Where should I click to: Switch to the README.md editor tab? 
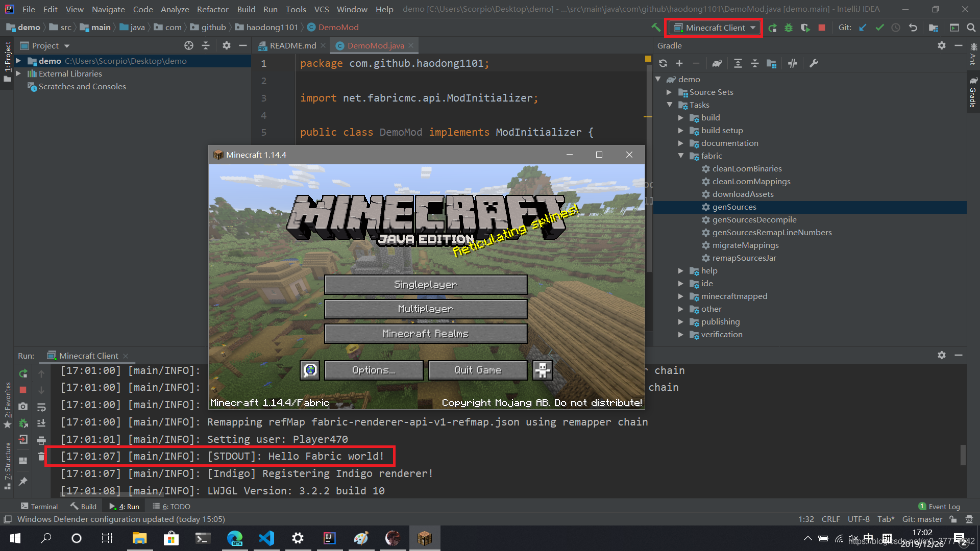click(292, 45)
